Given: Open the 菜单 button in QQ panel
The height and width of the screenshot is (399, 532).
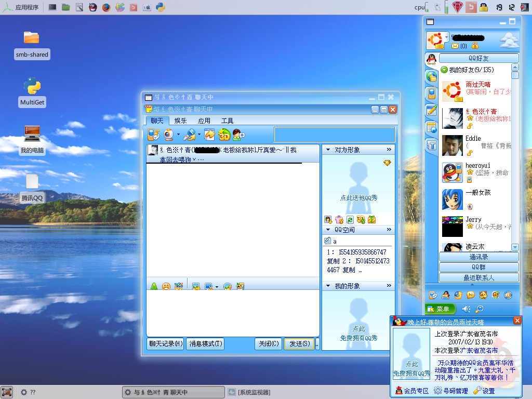Looking at the screenshot, I should click(x=440, y=309).
